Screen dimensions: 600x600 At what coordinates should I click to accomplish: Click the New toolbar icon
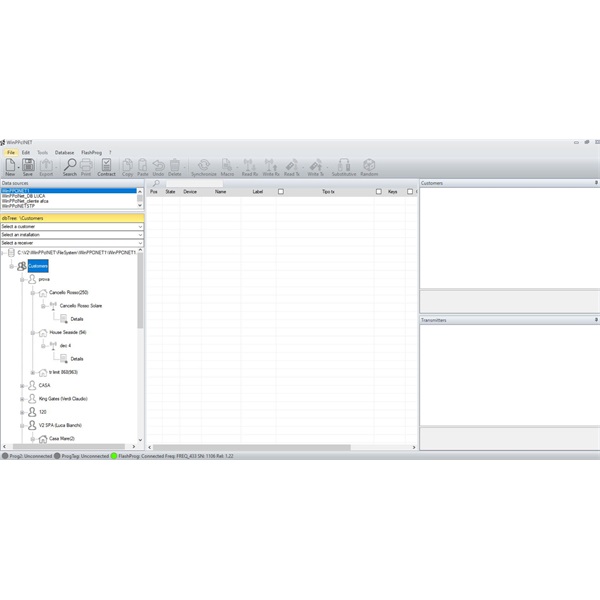pos(10,165)
